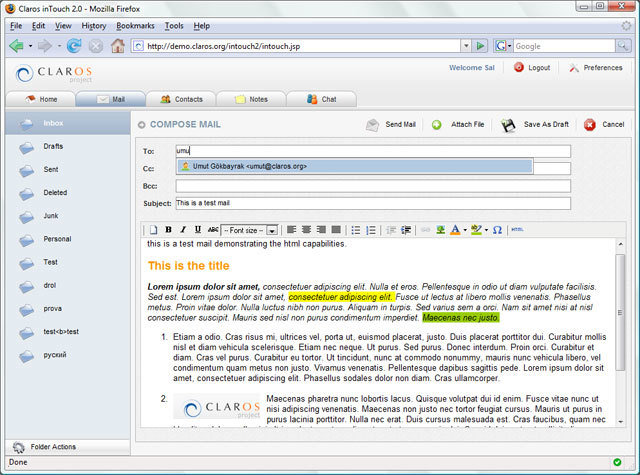Justify text in the editor

click(x=336, y=230)
